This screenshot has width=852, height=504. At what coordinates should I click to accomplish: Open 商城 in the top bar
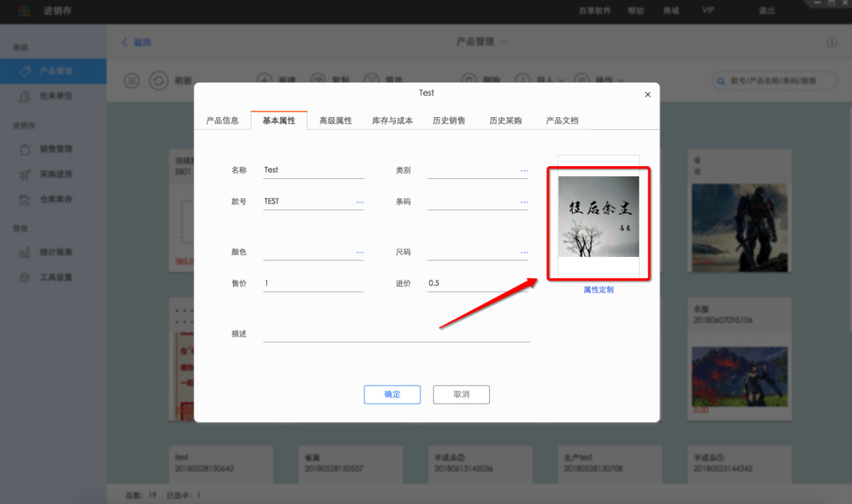671,11
